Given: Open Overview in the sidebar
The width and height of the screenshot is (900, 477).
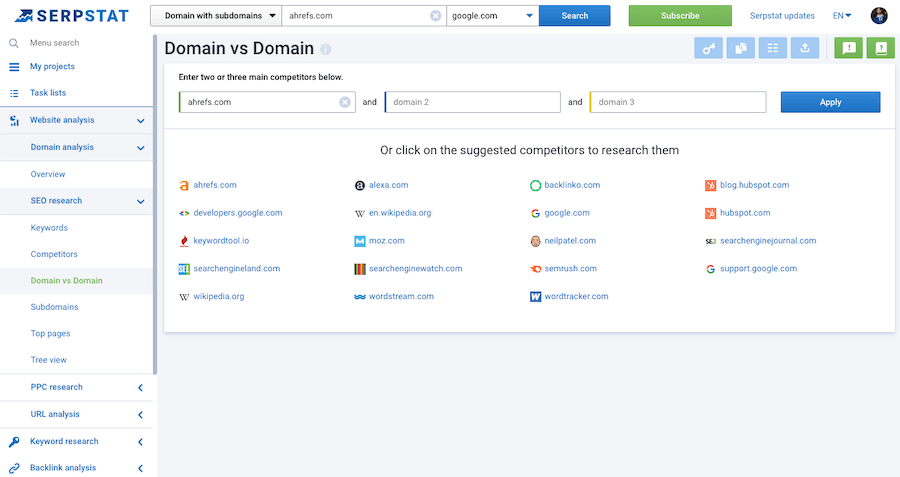Looking at the screenshot, I should point(48,174).
